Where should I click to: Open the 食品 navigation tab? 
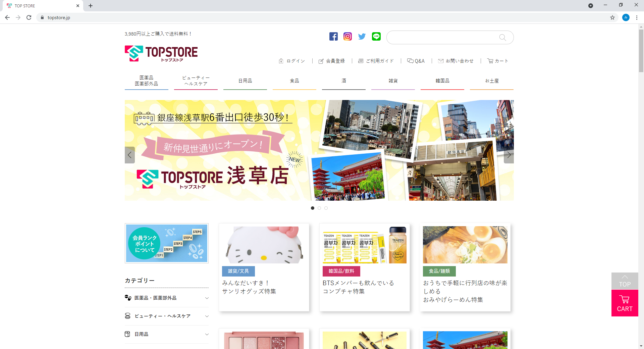click(x=294, y=81)
